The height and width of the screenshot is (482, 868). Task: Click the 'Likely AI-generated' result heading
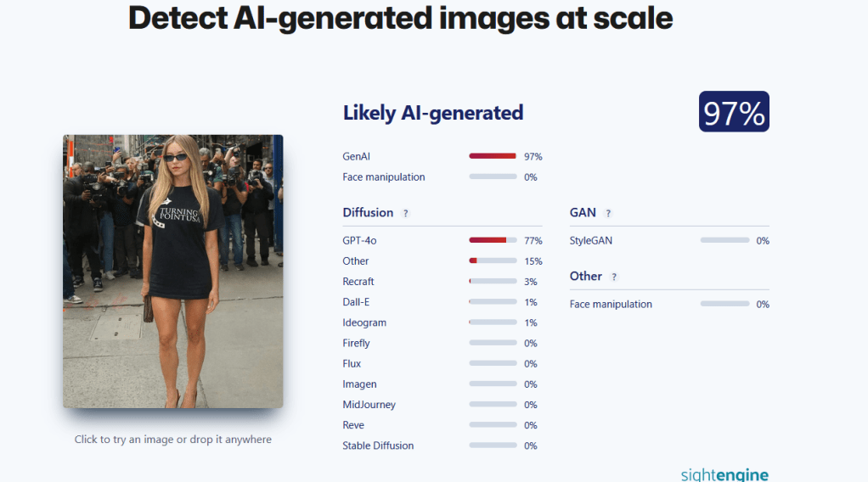coord(433,112)
